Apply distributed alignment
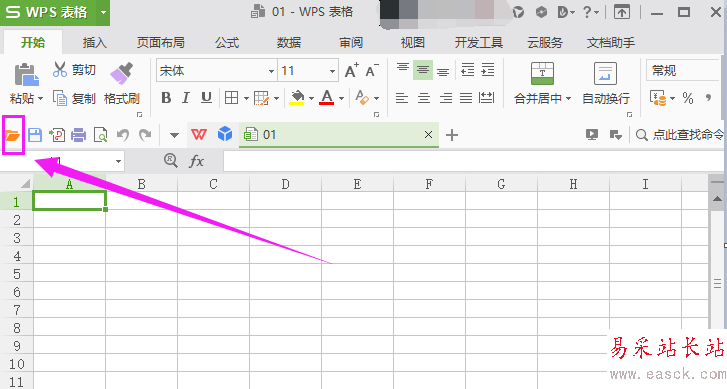 [x=486, y=98]
